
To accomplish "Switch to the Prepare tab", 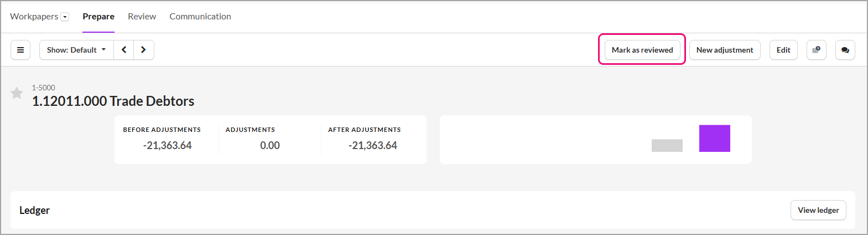I will (98, 17).
